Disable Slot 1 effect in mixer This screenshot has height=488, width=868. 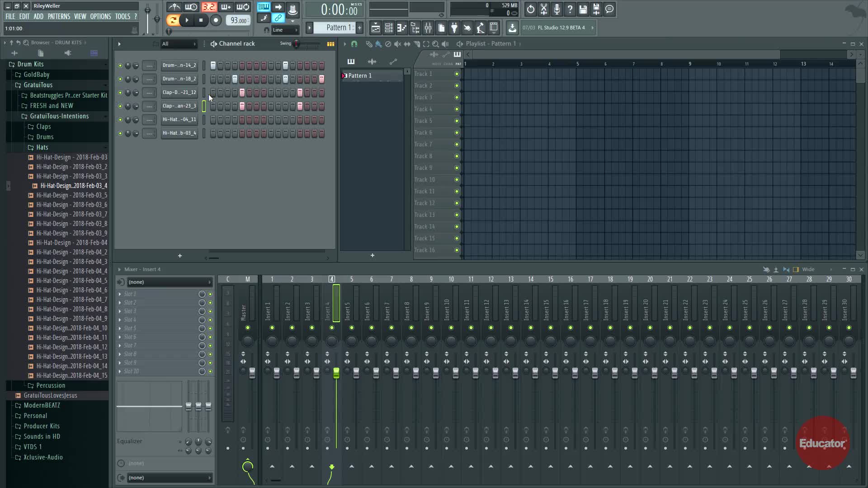(x=210, y=294)
